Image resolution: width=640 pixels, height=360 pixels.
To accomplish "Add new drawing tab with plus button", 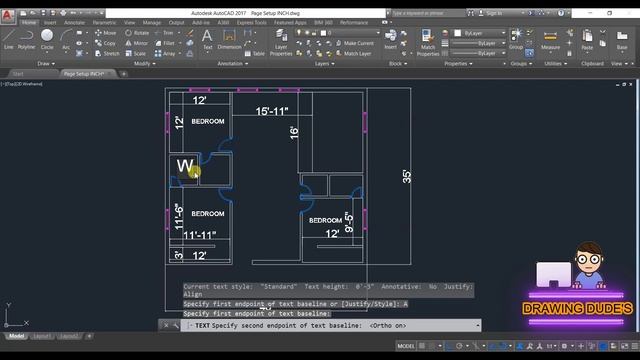I will (124, 74).
